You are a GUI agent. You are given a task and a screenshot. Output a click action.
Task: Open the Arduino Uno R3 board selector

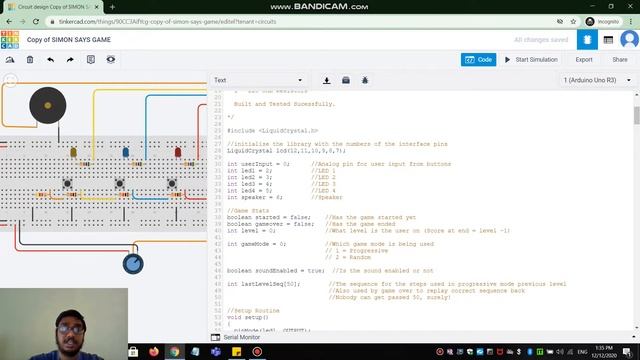(597, 80)
